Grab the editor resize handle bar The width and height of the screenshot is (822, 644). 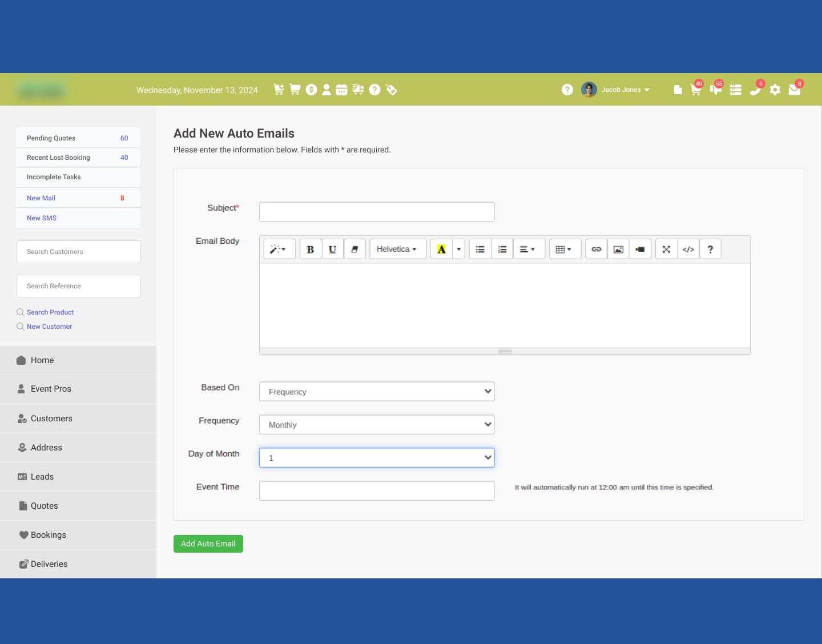coord(505,352)
